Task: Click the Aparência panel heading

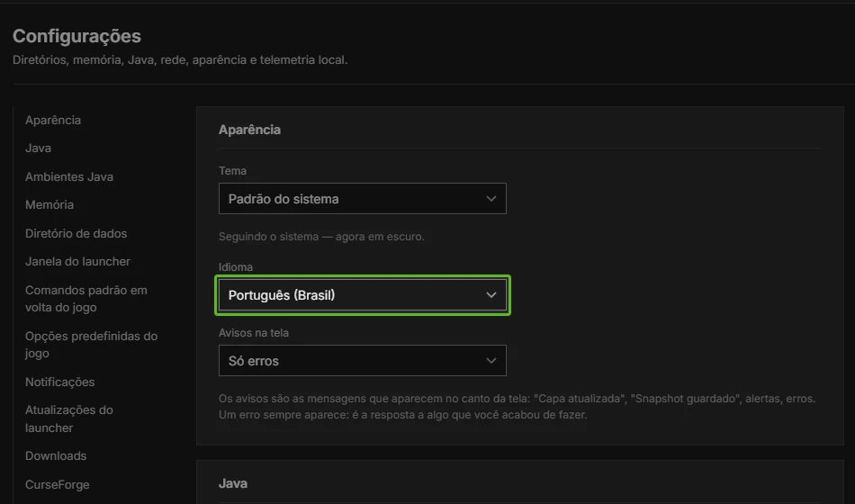Action: 249,130
